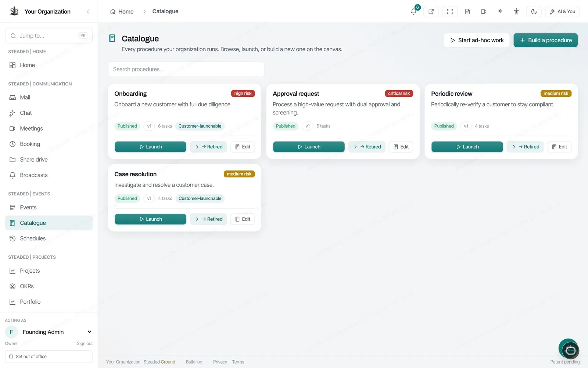Click Build a procedure button
The height and width of the screenshot is (368, 588).
(x=545, y=40)
